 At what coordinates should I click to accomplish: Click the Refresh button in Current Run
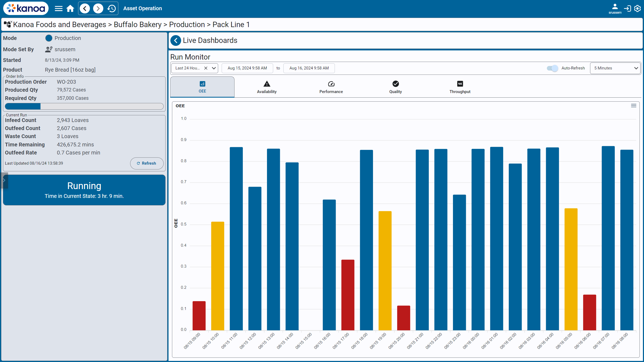(147, 163)
